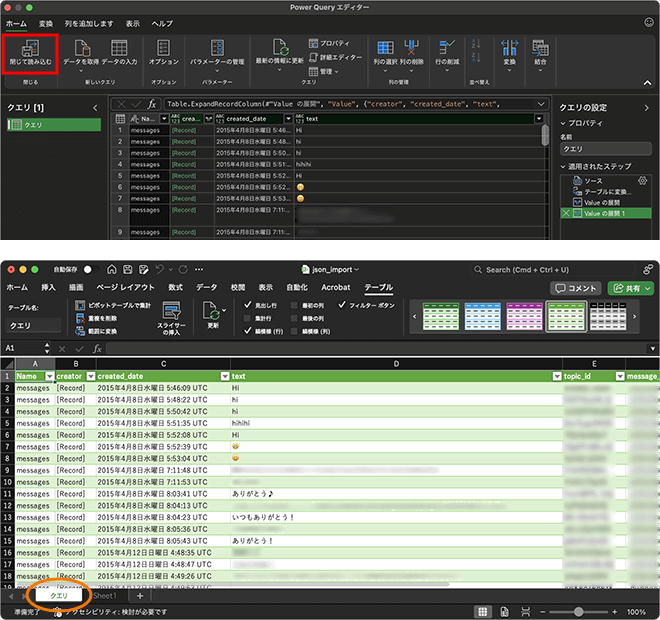660x620 pixels.
Task: Add a new sheet with plus button
Action: 140,596
